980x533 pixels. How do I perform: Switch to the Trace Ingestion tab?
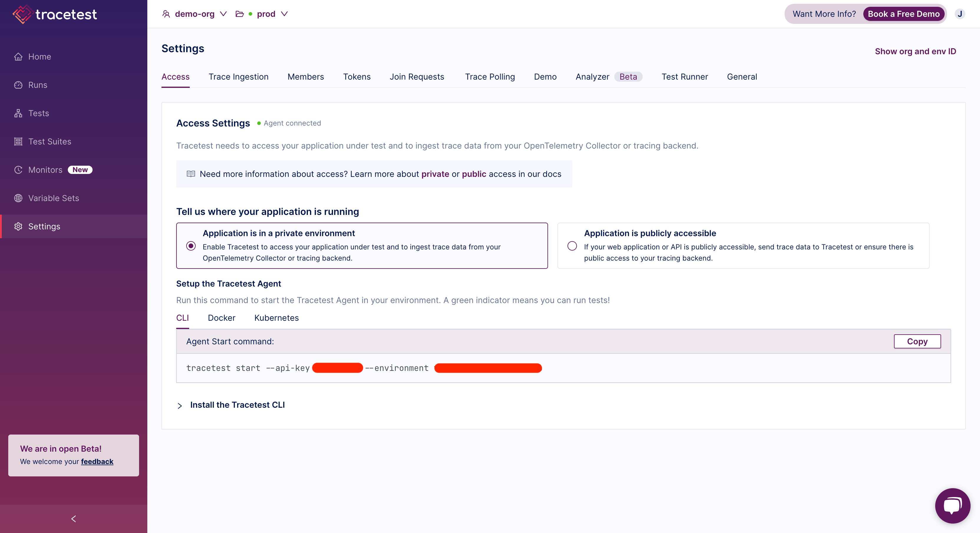click(239, 77)
